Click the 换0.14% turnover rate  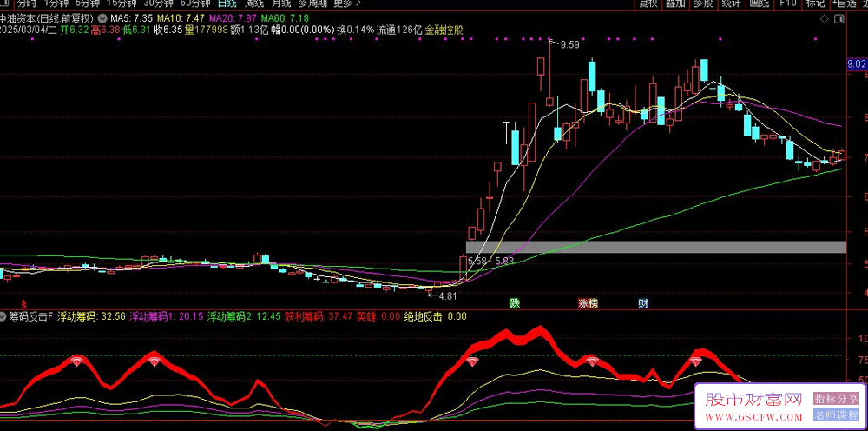pos(355,30)
